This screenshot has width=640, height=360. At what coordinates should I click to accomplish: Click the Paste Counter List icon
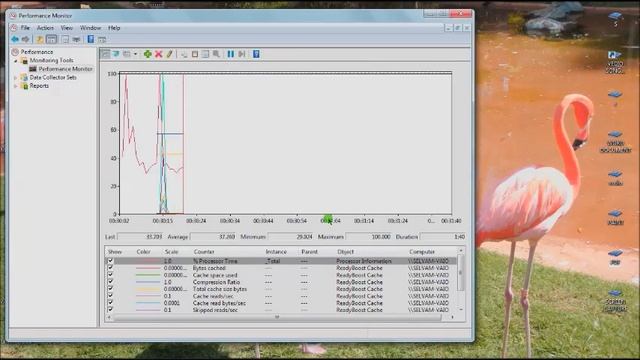click(195, 54)
